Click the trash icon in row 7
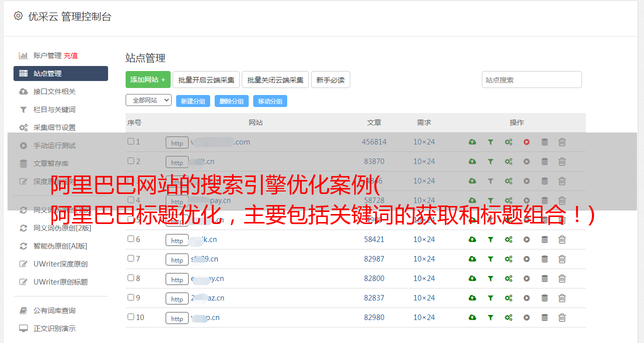The image size is (644, 343). click(x=562, y=259)
